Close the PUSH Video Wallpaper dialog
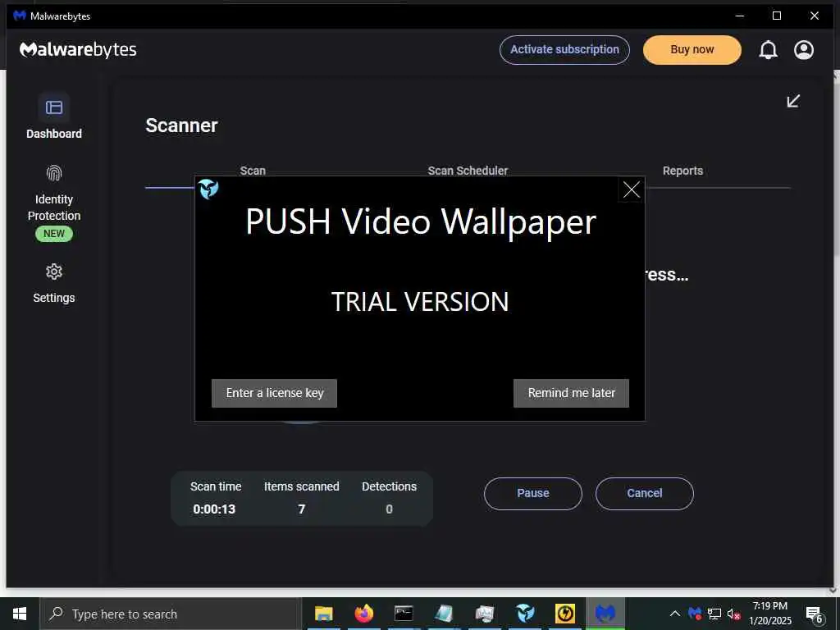Image resolution: width=840 pixels, height=630 pixels. pyautogui.click(x=631, y=189)
